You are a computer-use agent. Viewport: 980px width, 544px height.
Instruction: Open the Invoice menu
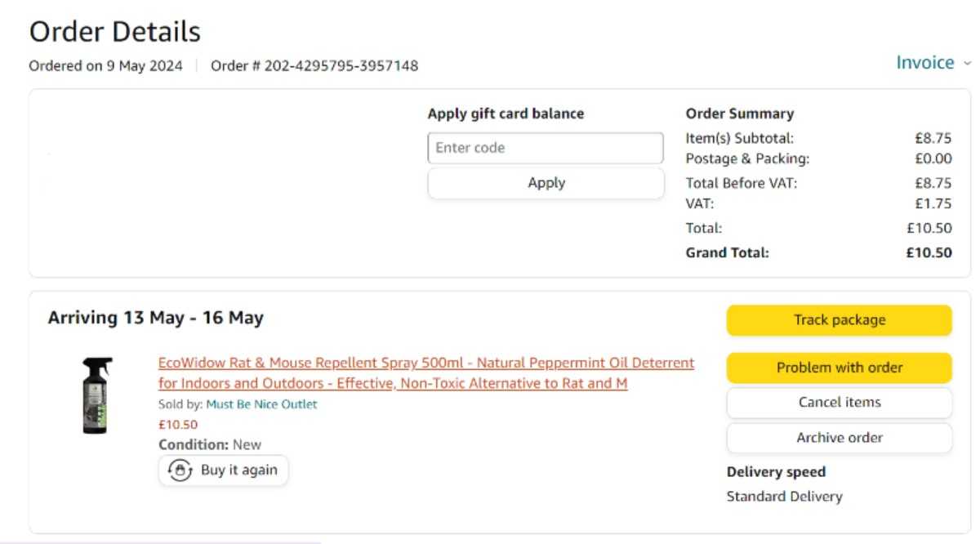click(925, 63)
